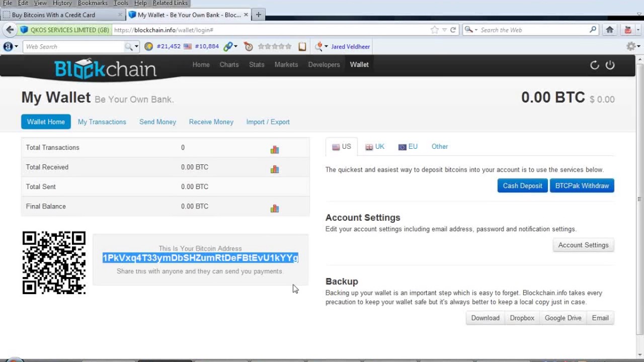
Task: Click the Blockchain logo
Action: tap(105, 69)
